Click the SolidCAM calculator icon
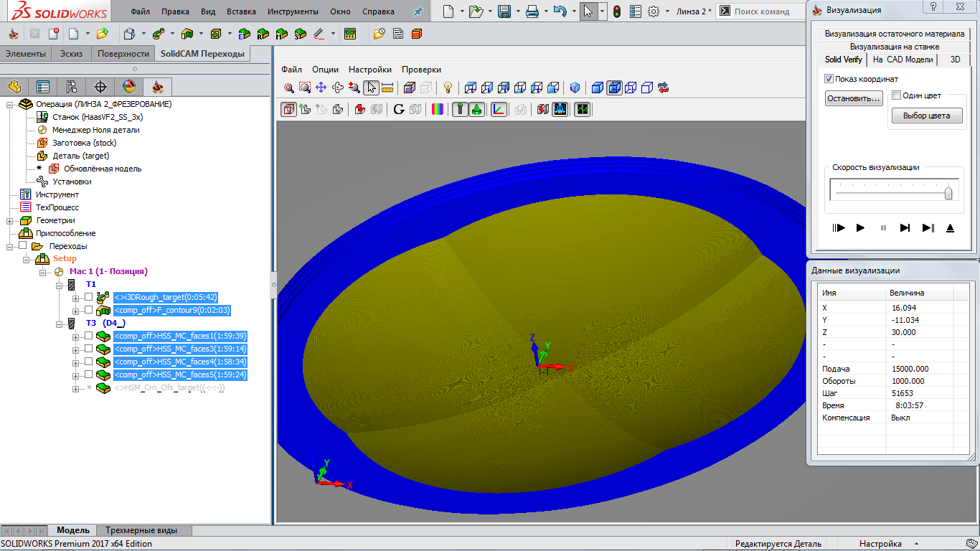 click(350, 34)
